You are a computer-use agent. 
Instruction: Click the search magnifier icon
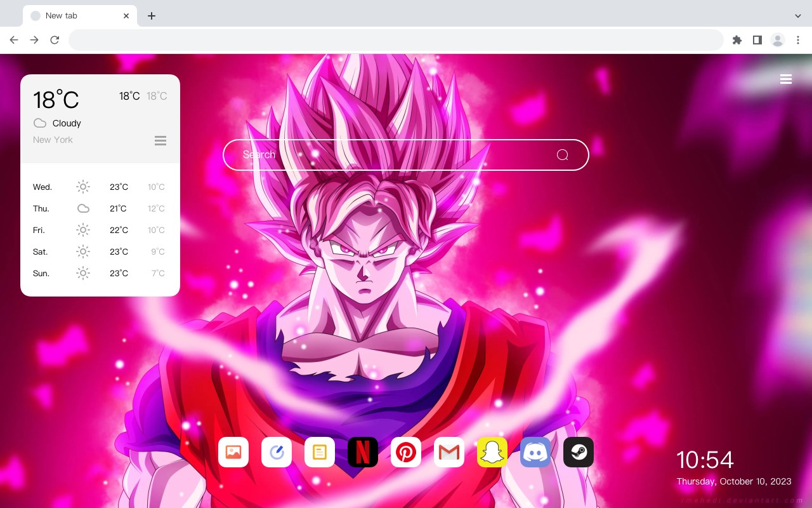click(x=562, y=155)
